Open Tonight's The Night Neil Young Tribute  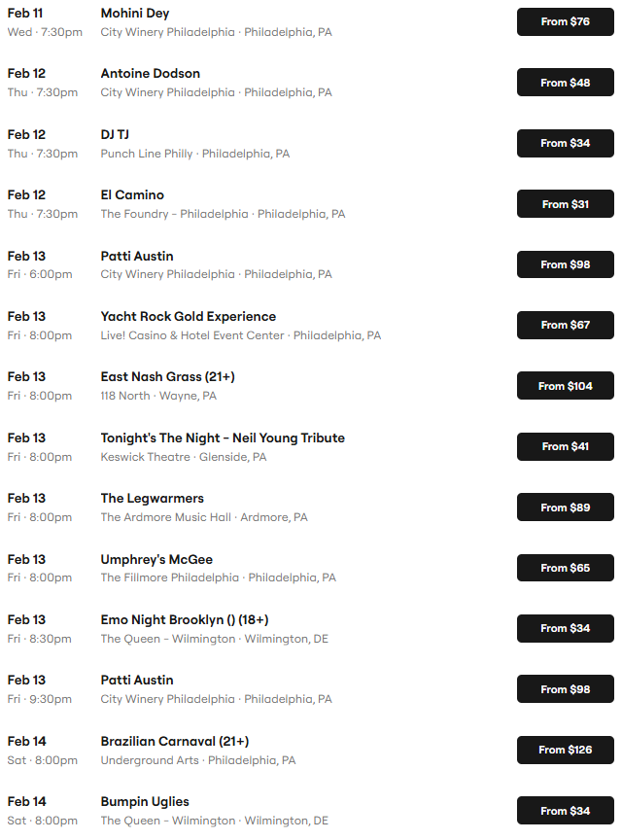(223, 438)
